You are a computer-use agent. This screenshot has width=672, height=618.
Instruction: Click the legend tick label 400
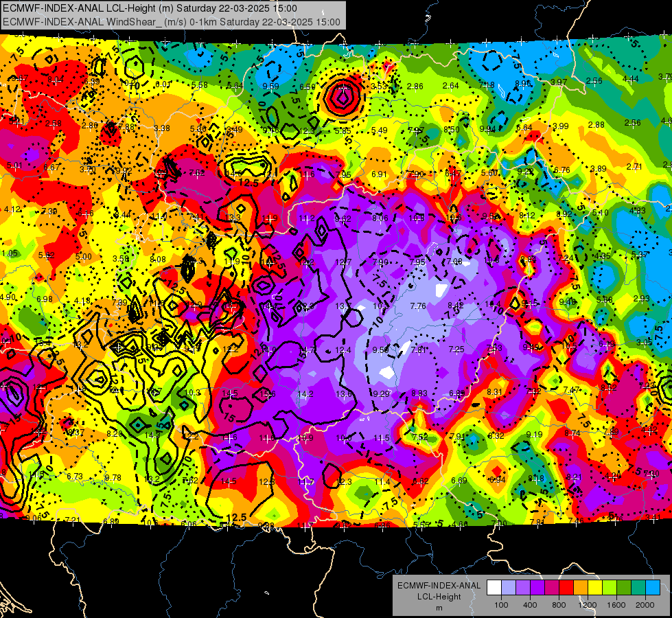[x=530, y=605]
